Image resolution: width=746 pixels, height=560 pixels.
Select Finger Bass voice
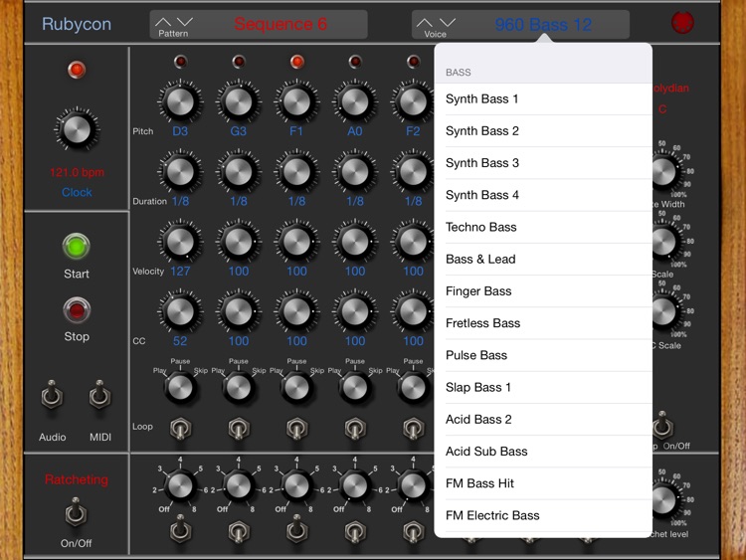(x=543, y=291)
